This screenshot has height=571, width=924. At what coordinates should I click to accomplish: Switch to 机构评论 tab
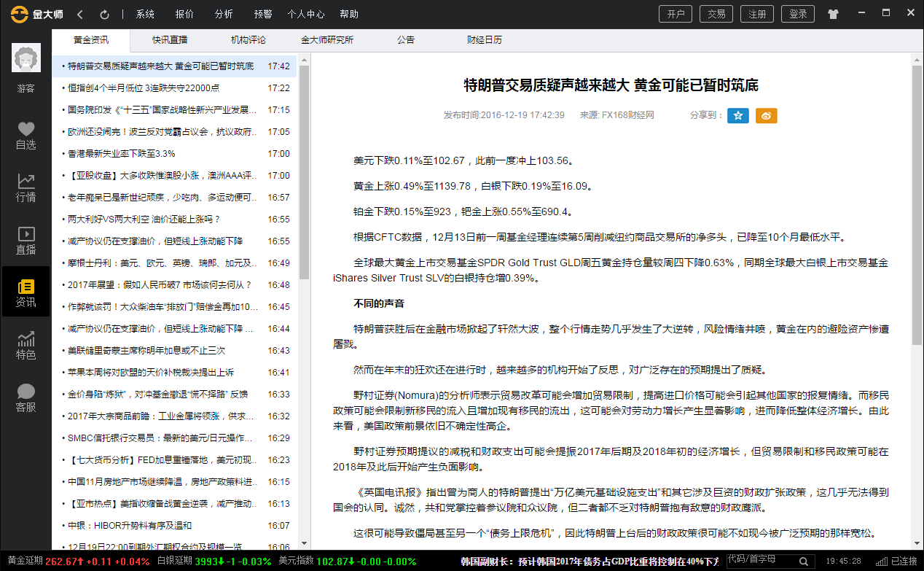tap(248, 40)
